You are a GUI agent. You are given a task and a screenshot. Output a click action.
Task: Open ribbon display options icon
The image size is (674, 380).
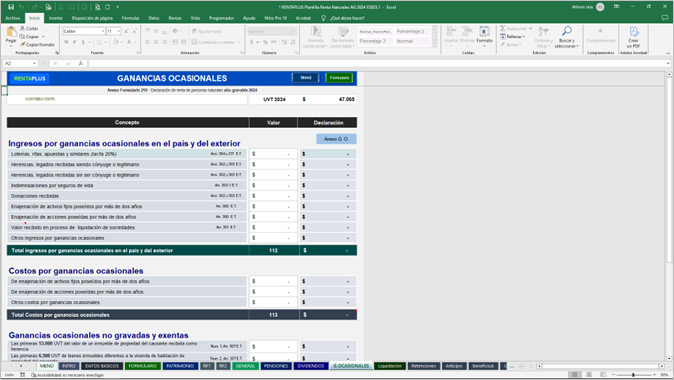pos(616,6)
